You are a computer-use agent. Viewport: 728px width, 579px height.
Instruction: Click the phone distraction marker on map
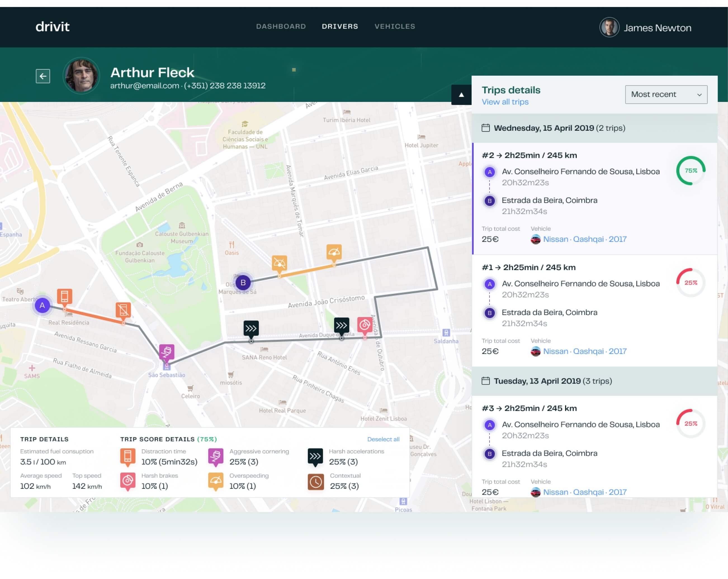click(x=65, y=297)
